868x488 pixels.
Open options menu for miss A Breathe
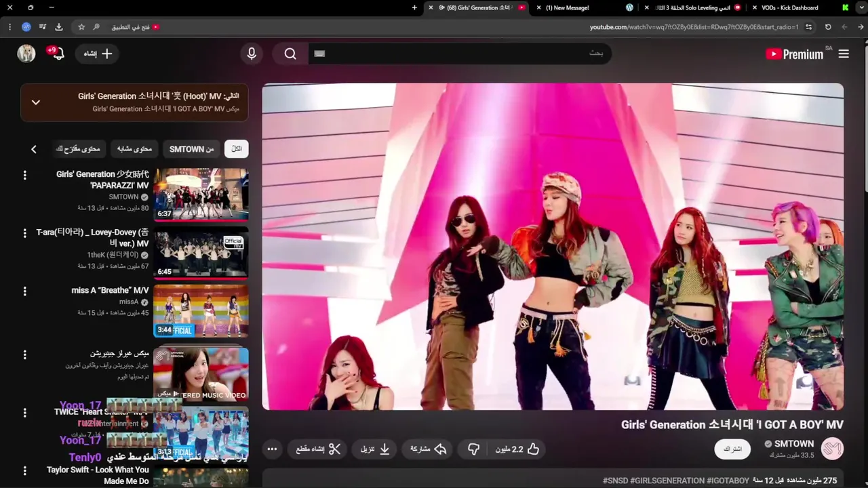25,291
